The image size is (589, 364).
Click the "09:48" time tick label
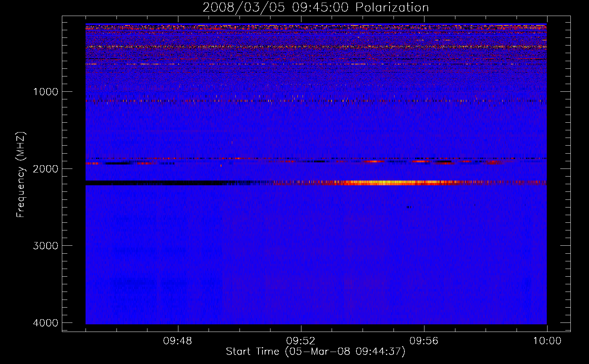pyautogui.click(x=178, y=341)
